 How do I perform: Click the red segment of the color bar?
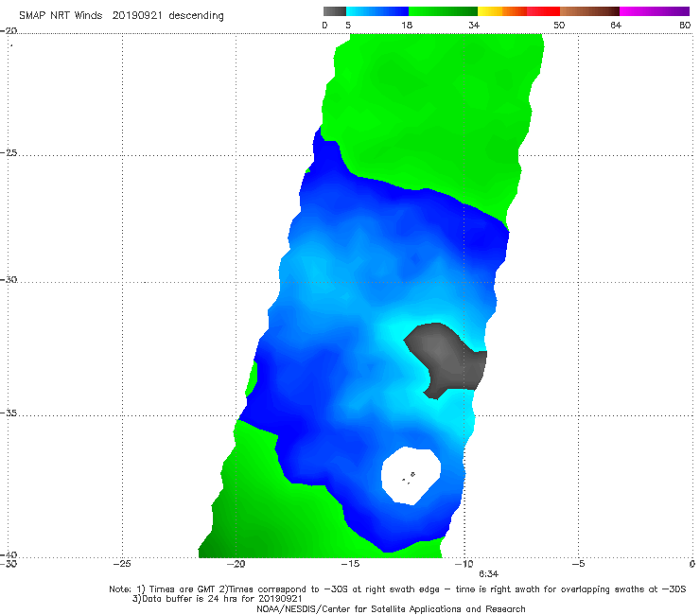pos(543,11)
